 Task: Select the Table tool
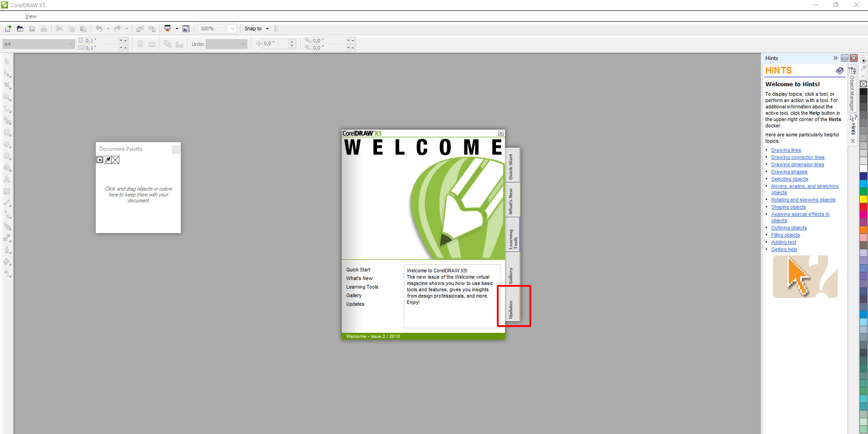(7, 191)
